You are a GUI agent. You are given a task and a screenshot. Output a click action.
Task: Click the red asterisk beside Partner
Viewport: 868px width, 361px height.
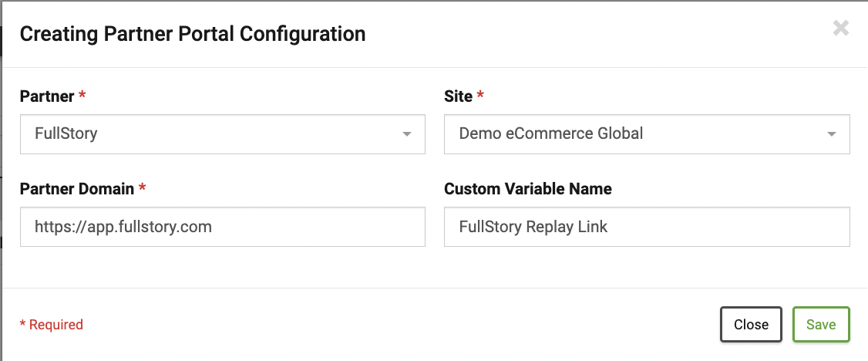point(82,96)
